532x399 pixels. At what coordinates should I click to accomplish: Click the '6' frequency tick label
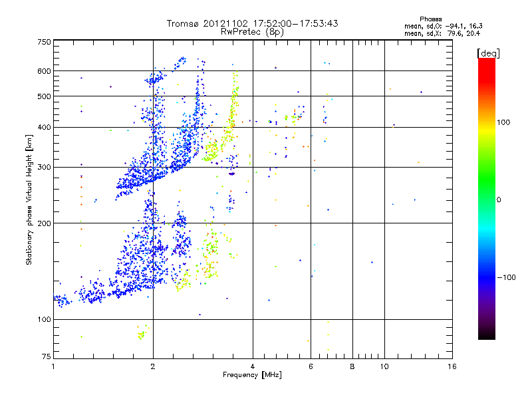tap(311, 366)
